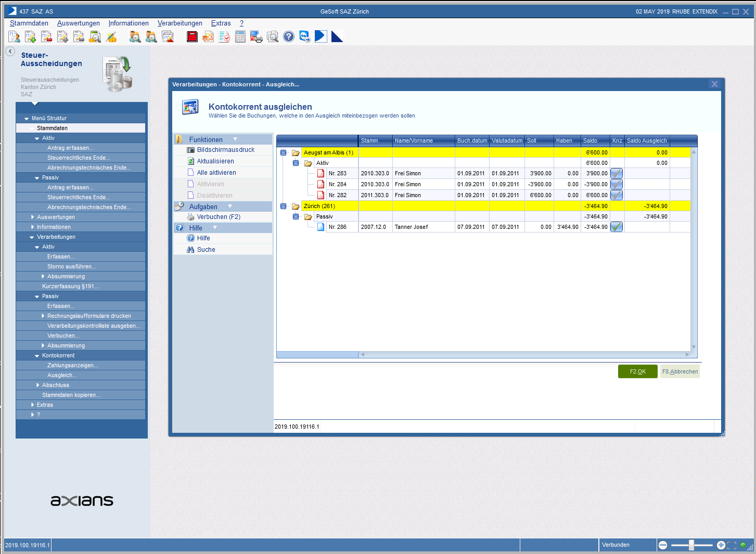The width and height of the screenshot is (756, 554).
Task: Click the orange documents export toolbar icon
Action: click(x=208, y=36)
